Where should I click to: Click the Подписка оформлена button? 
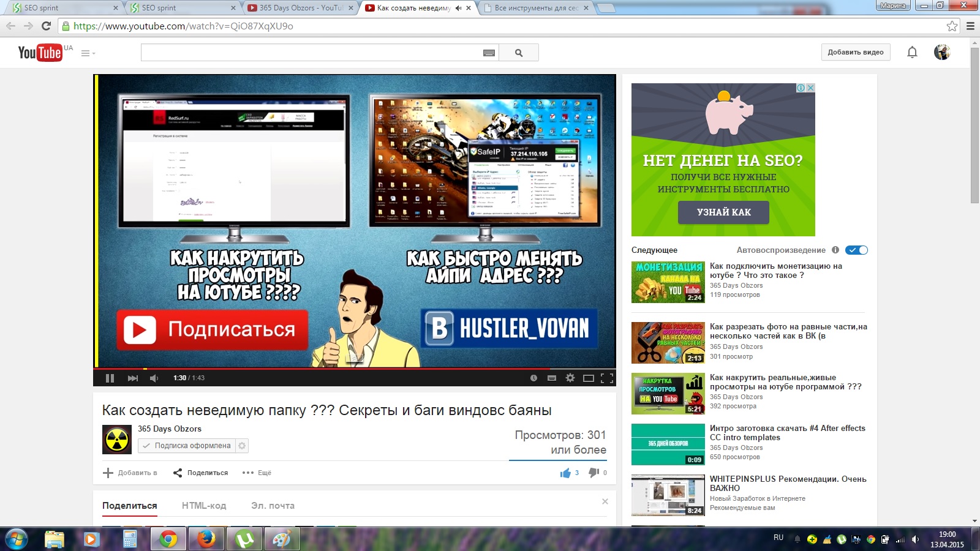(187, 446)
